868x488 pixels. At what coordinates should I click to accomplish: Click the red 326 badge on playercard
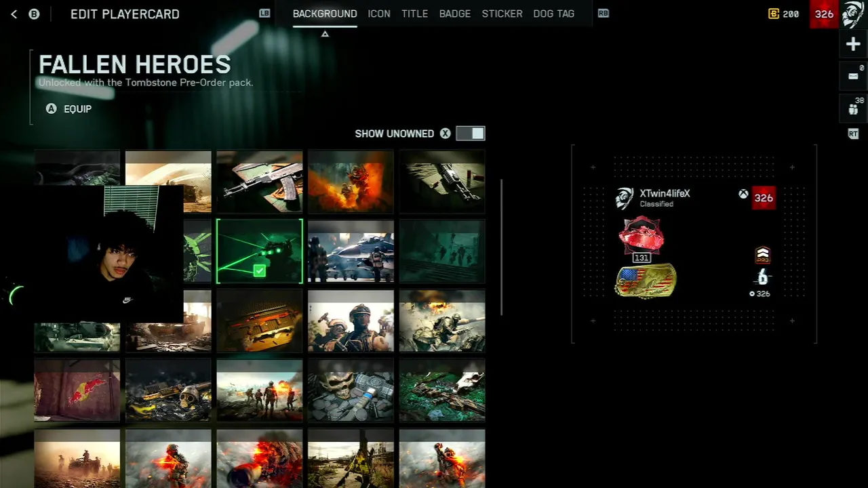click(x=764, y=198)
